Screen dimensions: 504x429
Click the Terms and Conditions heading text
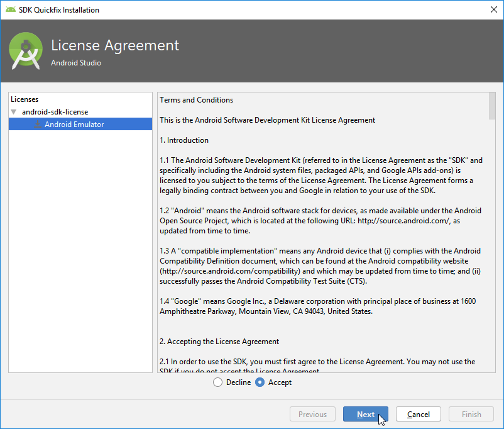pos(196,100)
